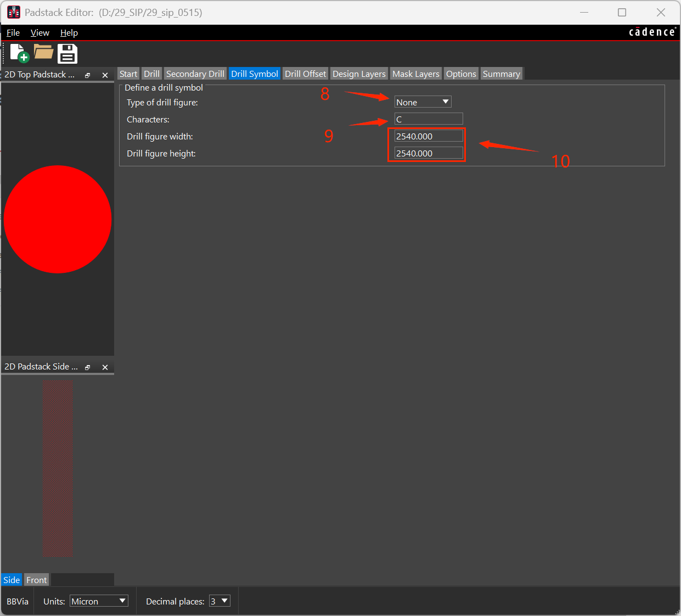Open the File menu
Image resolution: width=681 pixels, height=616 pixels.
tap(13, 33)
